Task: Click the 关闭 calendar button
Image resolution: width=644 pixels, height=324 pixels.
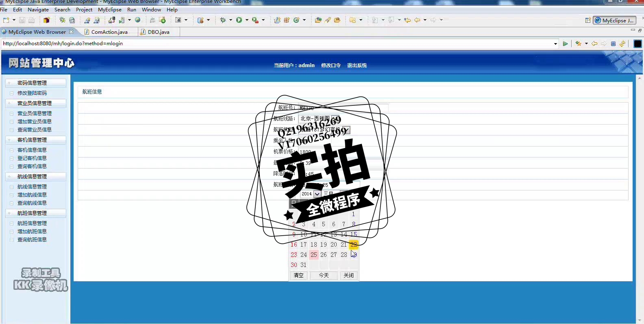Action: click(348, 275)
